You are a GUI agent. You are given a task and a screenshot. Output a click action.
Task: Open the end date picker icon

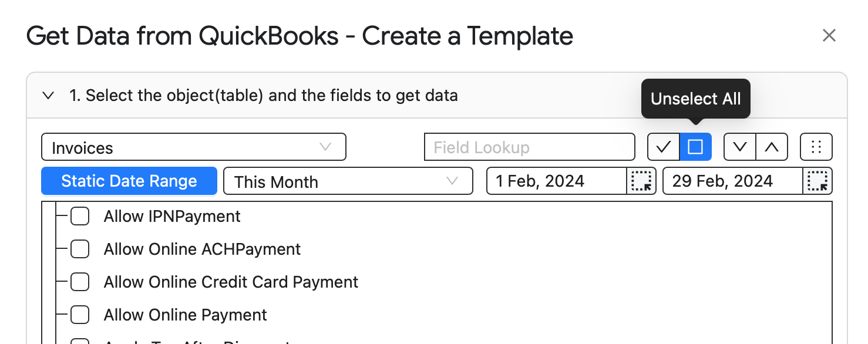[x=817, y=181]
